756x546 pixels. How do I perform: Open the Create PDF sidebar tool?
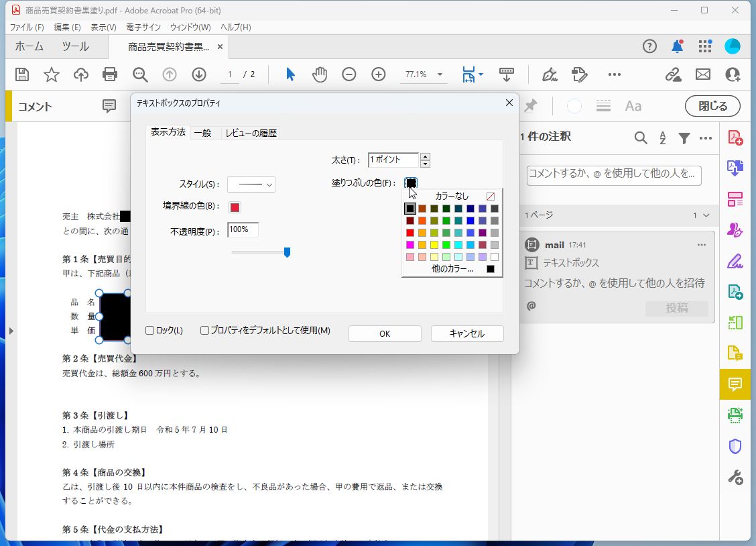coord(735,138)
